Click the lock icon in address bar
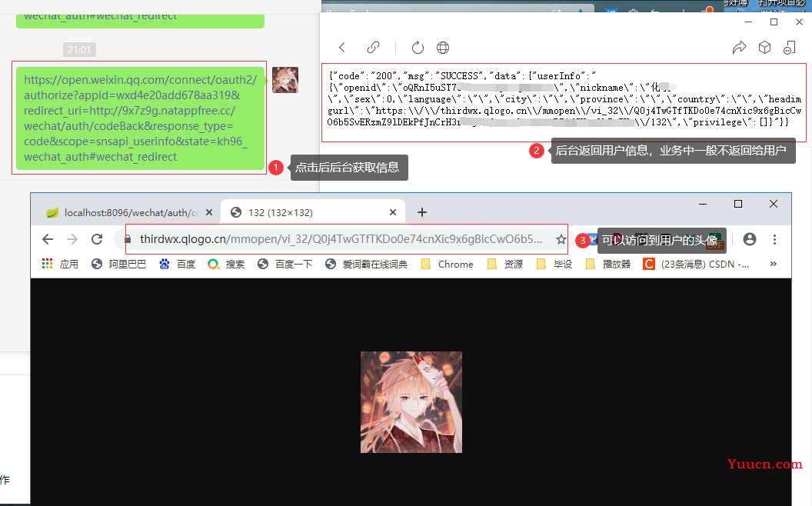The height and width of the screenshot is (506, 812). [128, 239]
